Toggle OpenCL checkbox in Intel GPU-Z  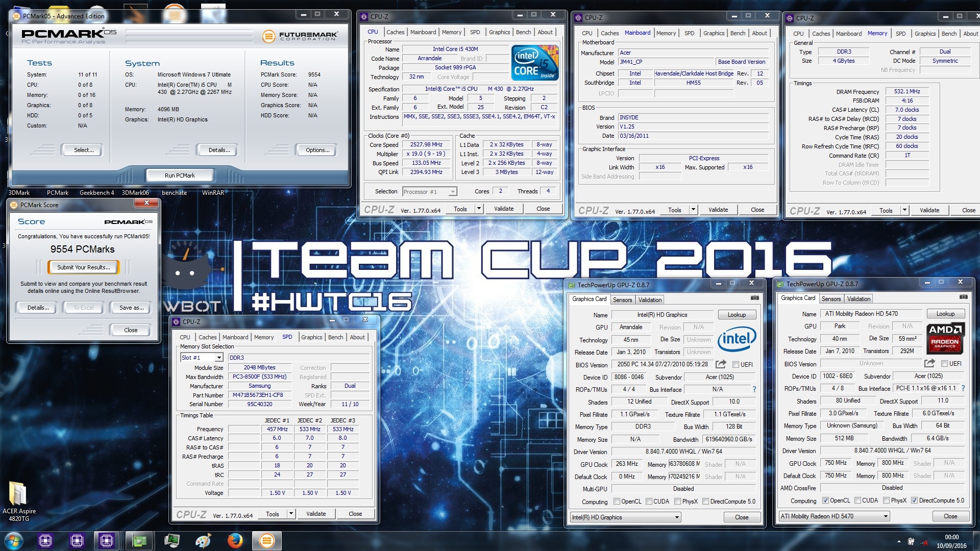point(617,502)
